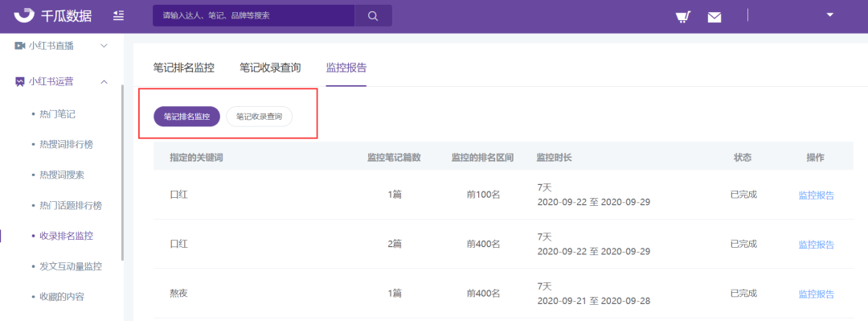Switch to the 笔记收录查询 top tab

[x=269, y=68]
